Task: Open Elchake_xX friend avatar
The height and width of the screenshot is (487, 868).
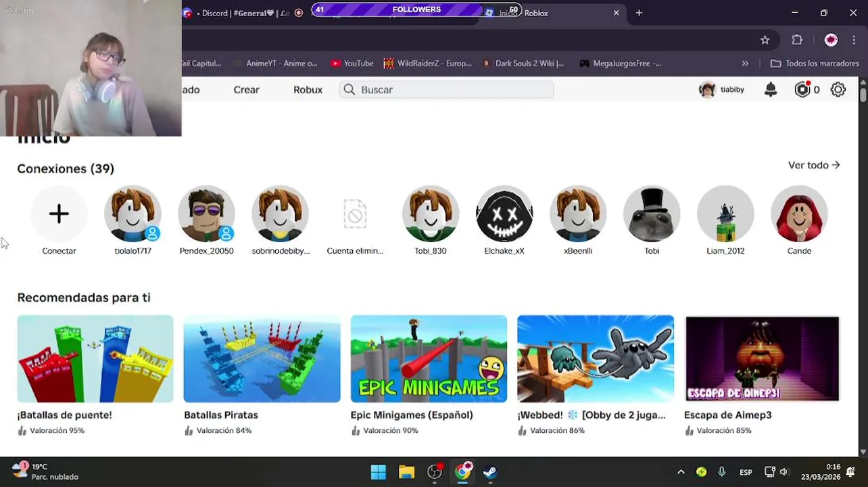Action: tap(504, 214)
